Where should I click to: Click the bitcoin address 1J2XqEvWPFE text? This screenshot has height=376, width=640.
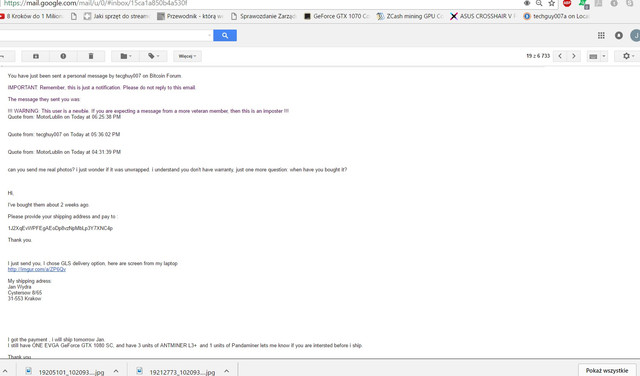[x=60, y=228]
